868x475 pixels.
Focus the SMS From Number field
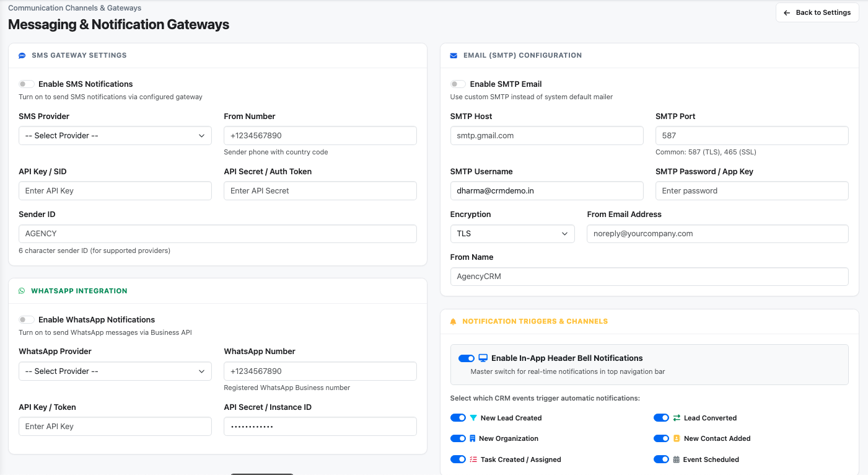pyautogui.click(x=320, y=136)
